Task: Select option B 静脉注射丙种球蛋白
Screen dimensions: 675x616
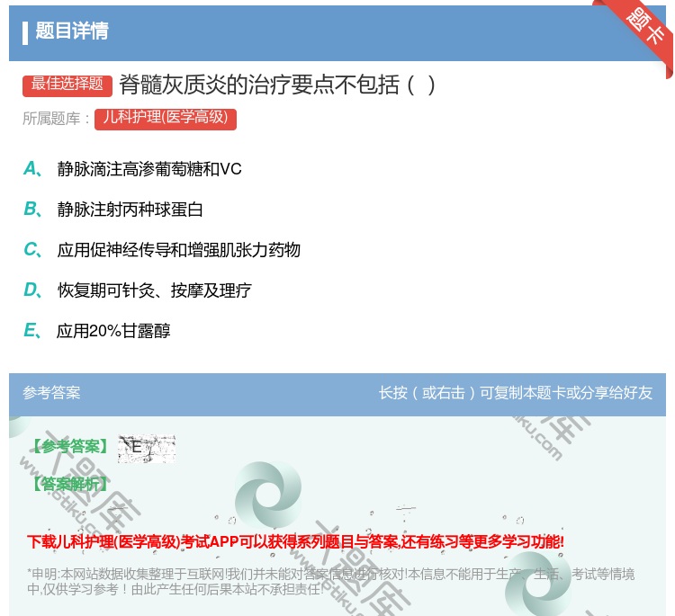Action: pos(113,209)
